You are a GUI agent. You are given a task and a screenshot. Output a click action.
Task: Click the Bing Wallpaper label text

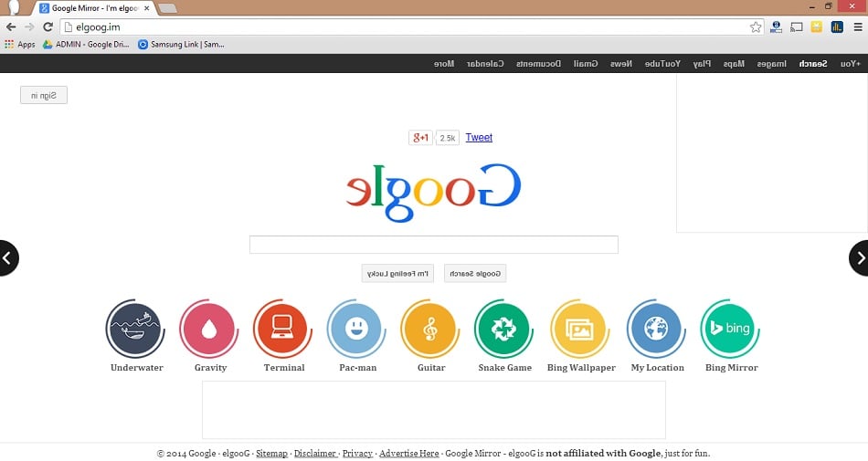[581, 368]
